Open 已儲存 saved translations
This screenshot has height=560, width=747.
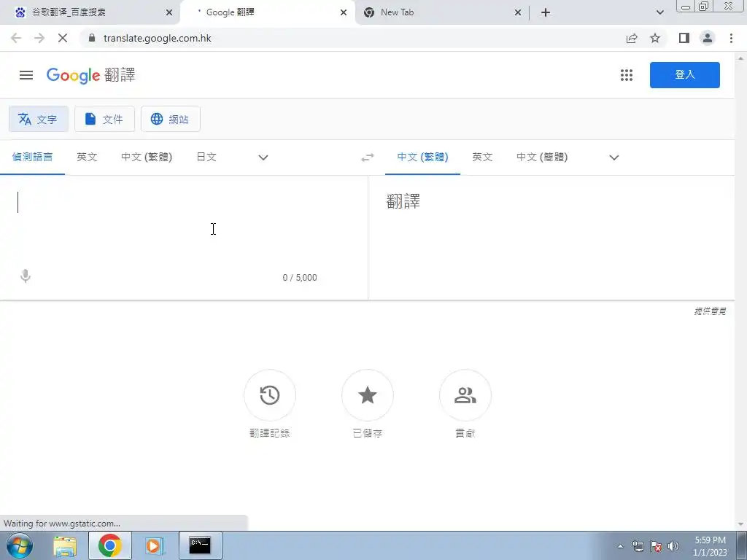point(368,395)
